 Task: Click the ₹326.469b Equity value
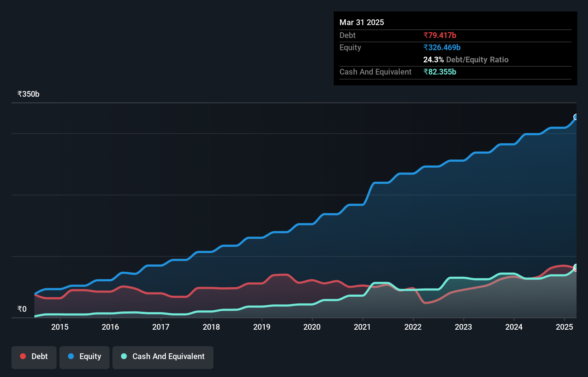coord(442,47)
